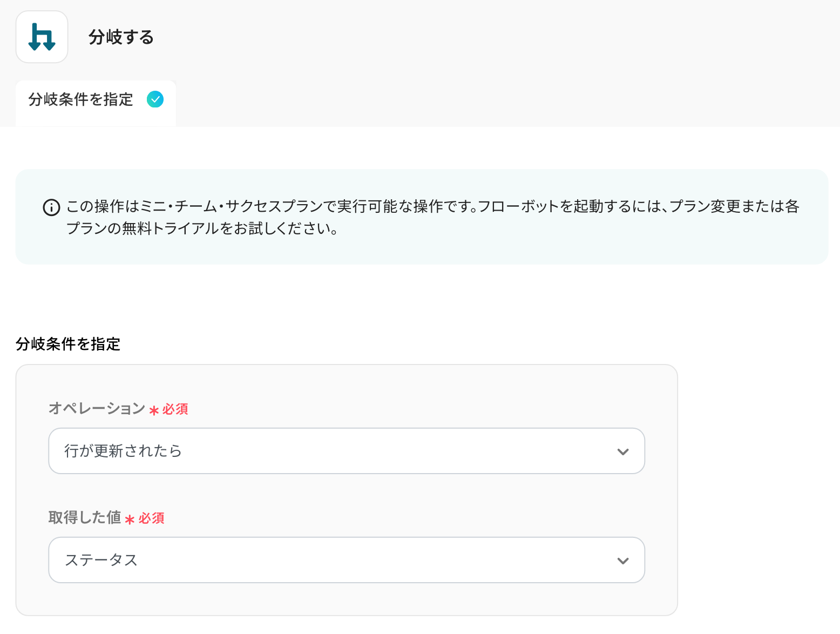Open the ステータス dropdown

[346, 560]
